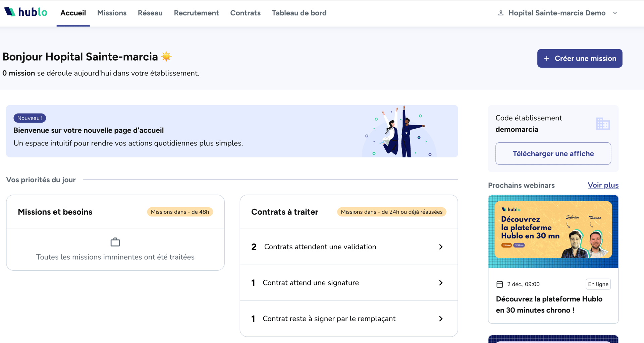Viewport: 644px width, 343px height.
Task: Open the Hublo en 30 mn webinar thumbnail
Action: tap(553, 231)
